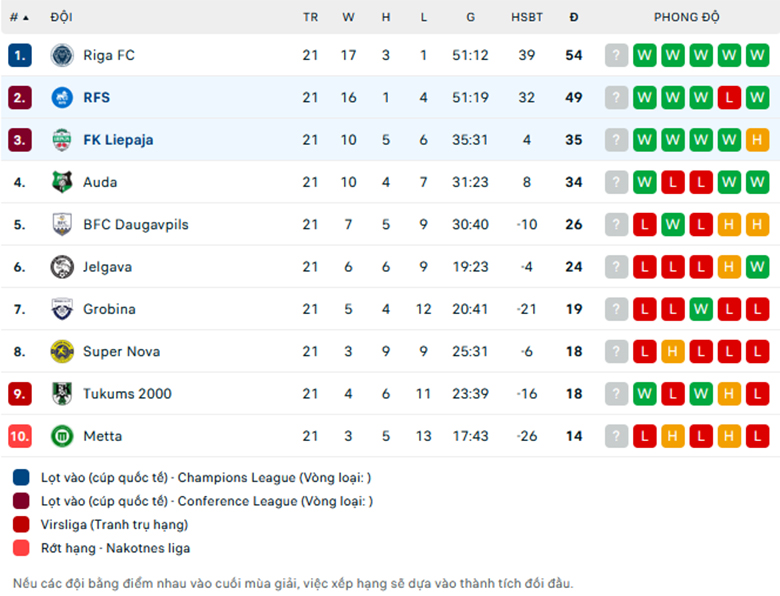
Task: Click the blue Champions League legend swatch
Action: 21,477
